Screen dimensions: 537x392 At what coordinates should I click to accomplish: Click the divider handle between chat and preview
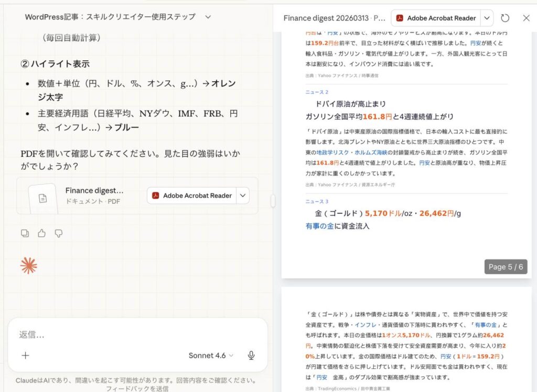coord(273,201)
